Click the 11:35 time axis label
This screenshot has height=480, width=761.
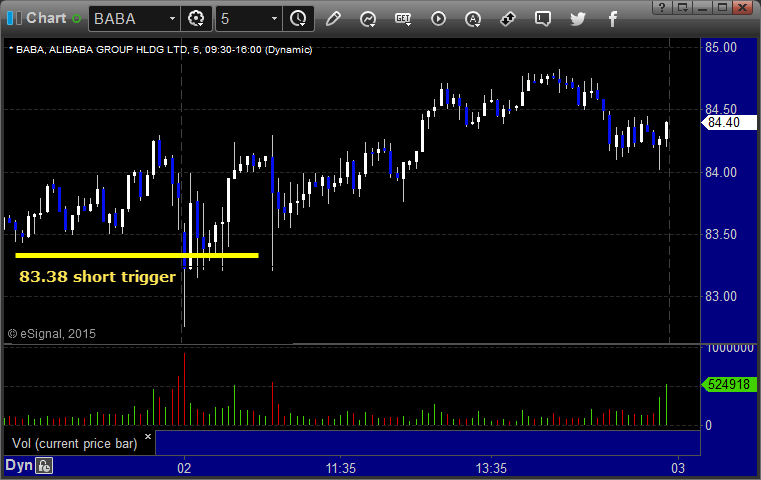click(340, 468)
